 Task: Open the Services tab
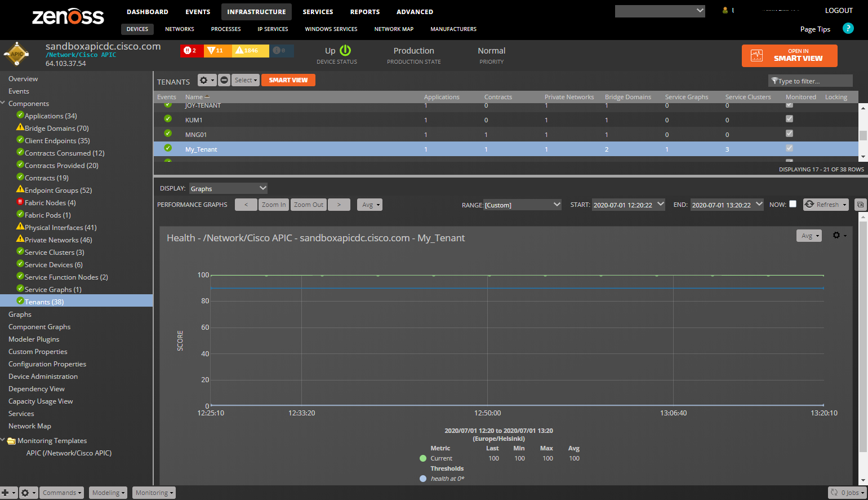coord(318,12)
